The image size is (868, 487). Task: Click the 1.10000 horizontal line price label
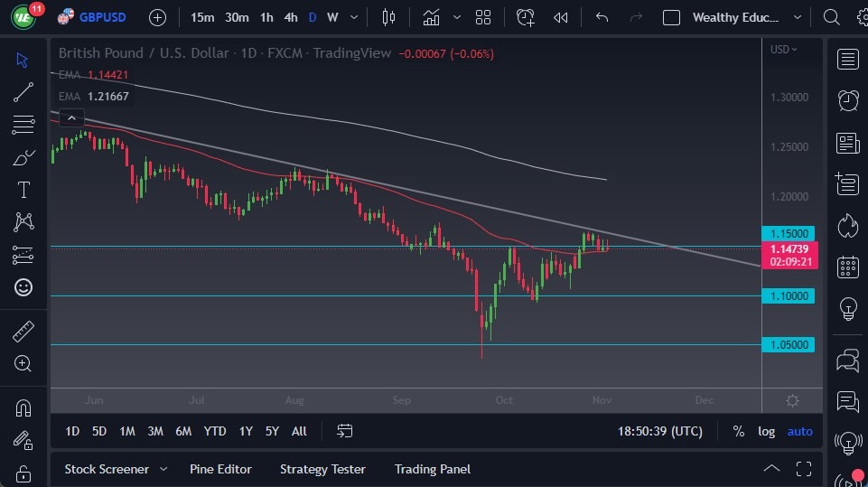coord(788,295)
